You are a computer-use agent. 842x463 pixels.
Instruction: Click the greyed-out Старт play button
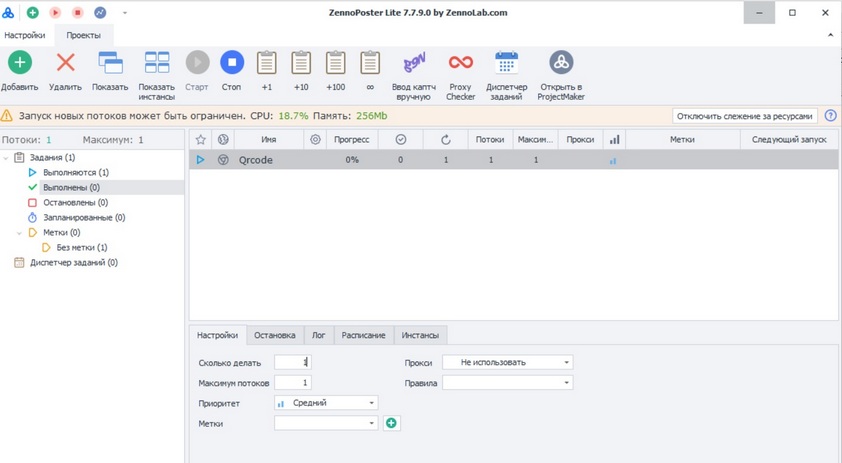(x=197, y=62)
